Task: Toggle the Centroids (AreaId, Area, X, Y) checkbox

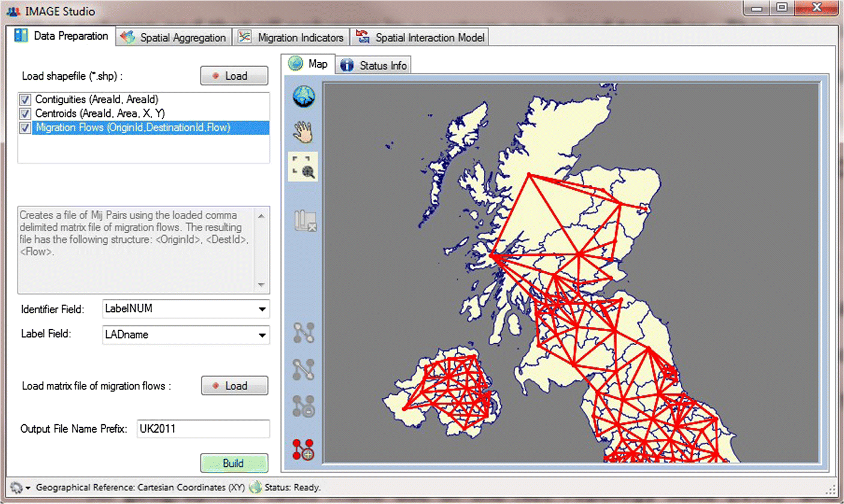Action: (26, 113)
